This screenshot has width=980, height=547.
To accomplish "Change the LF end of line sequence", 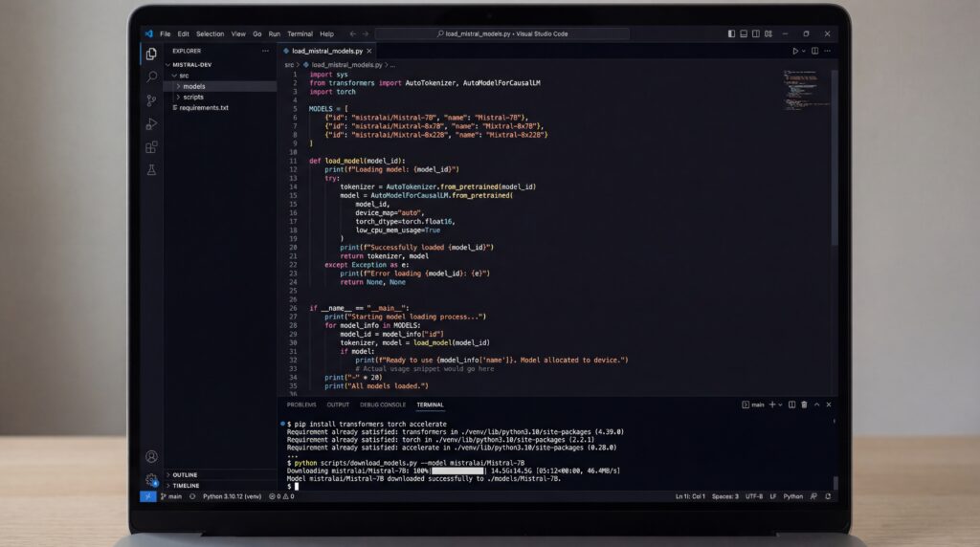I will pos(773,496).
